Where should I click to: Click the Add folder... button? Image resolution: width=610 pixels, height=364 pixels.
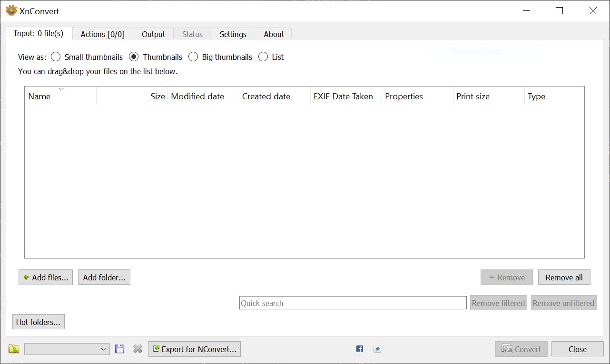104,278
